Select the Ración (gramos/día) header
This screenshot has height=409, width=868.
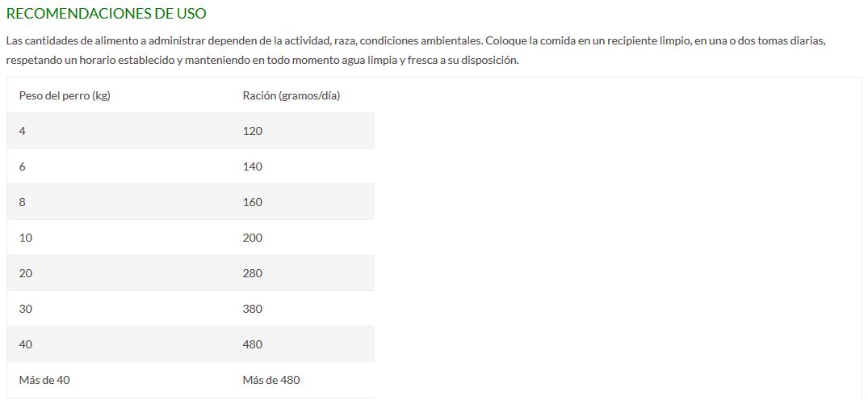(291, 95)
